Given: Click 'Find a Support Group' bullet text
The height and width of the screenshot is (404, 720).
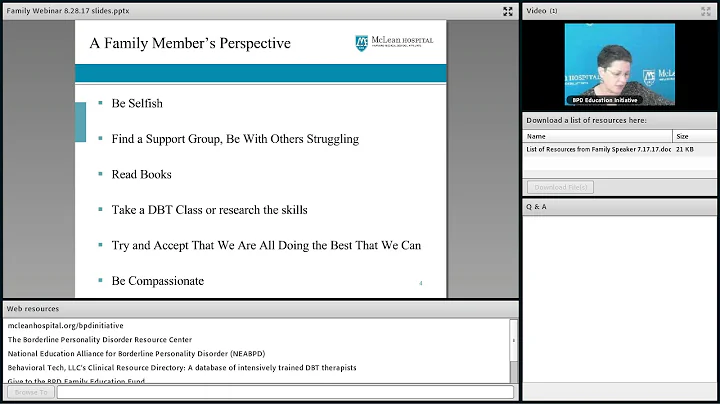Looking at the screenshot, I should [235, 139].
